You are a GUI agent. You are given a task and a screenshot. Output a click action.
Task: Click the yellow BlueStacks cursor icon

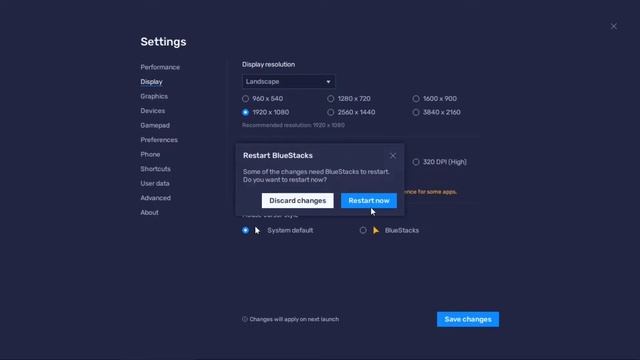(x=376, y=230)
